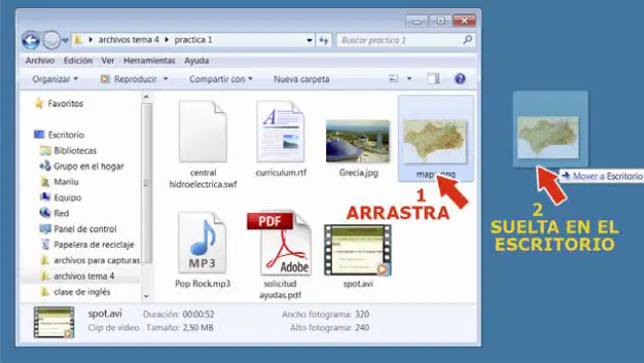Minimize the explorer window
Image resolution: width=644 pixels, height=363 pixels.
point(417,21)
